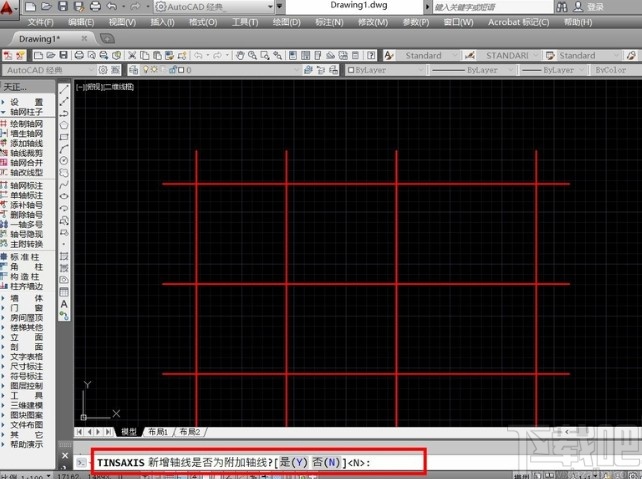Click the 登录 sign-in link

click(596, 6)
